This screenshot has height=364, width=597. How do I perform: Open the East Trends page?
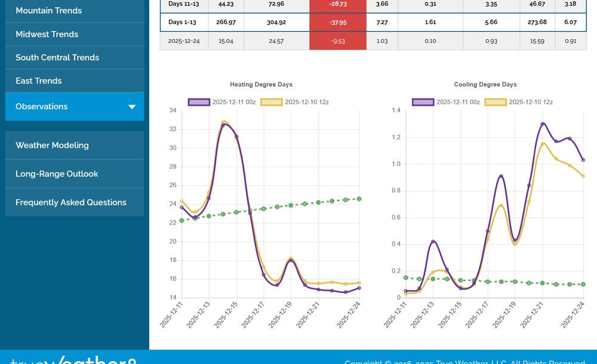click(x=39, y=81)
